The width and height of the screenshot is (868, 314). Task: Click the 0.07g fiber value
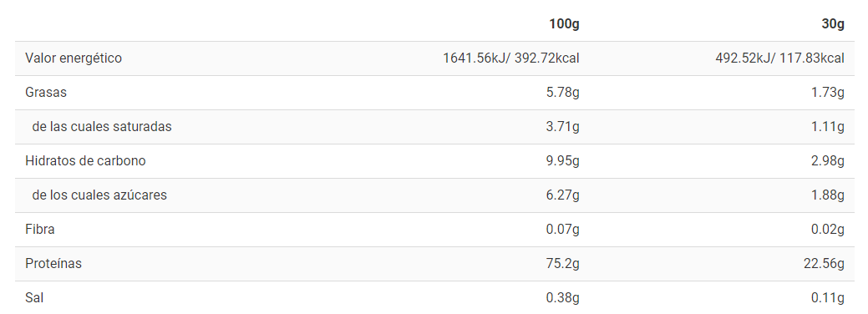click(563, 230)
